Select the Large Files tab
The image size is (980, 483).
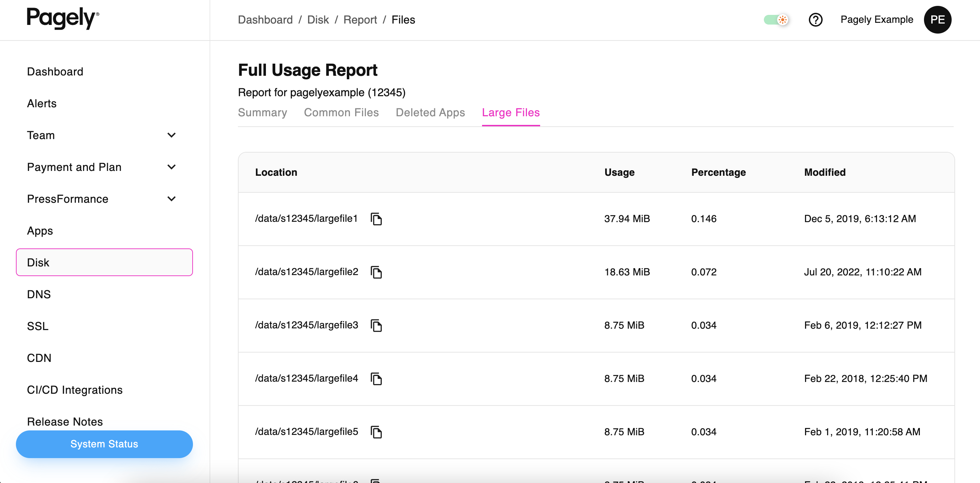510,113
